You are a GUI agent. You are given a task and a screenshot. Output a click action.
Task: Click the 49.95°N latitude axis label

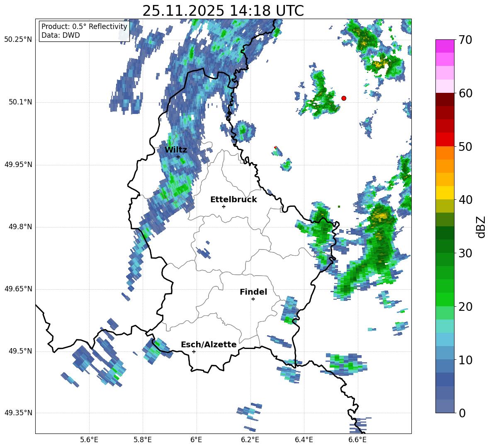[18, 165]
